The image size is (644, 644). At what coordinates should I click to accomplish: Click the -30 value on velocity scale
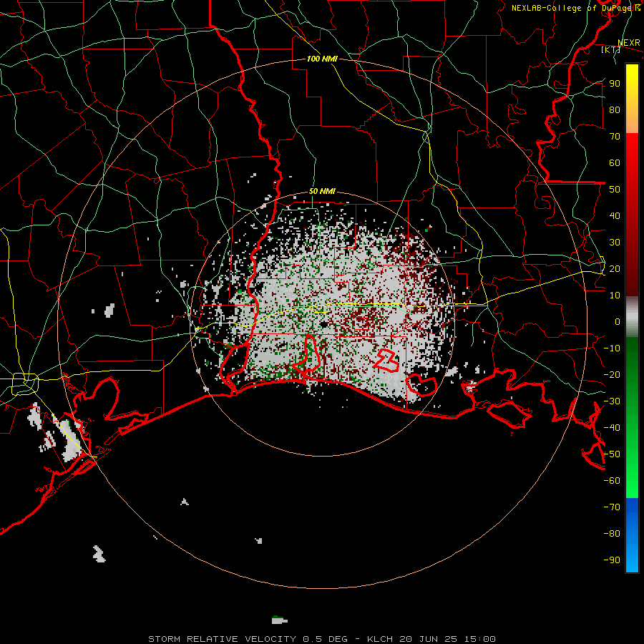612,401
